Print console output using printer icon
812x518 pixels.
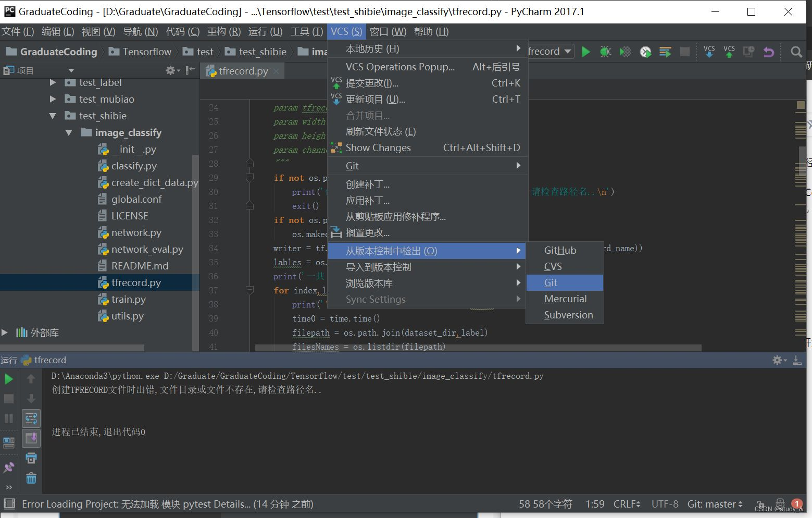[31, 457]
